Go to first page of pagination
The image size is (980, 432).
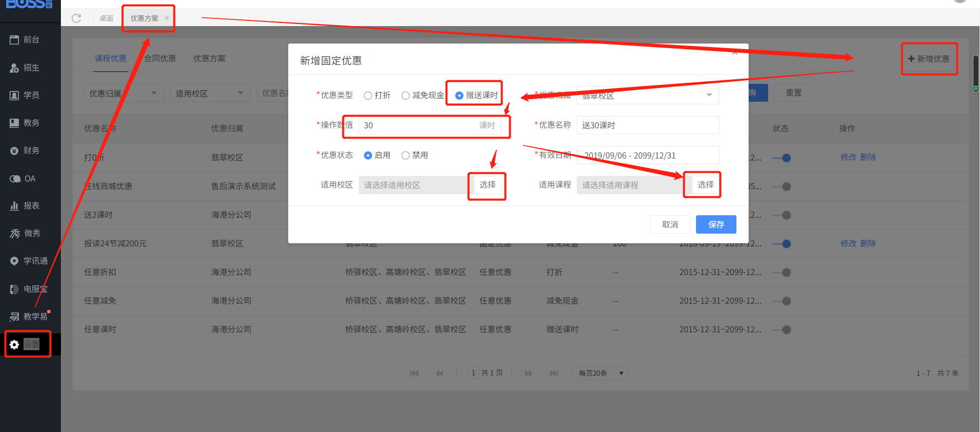click(x=415, y=373)
